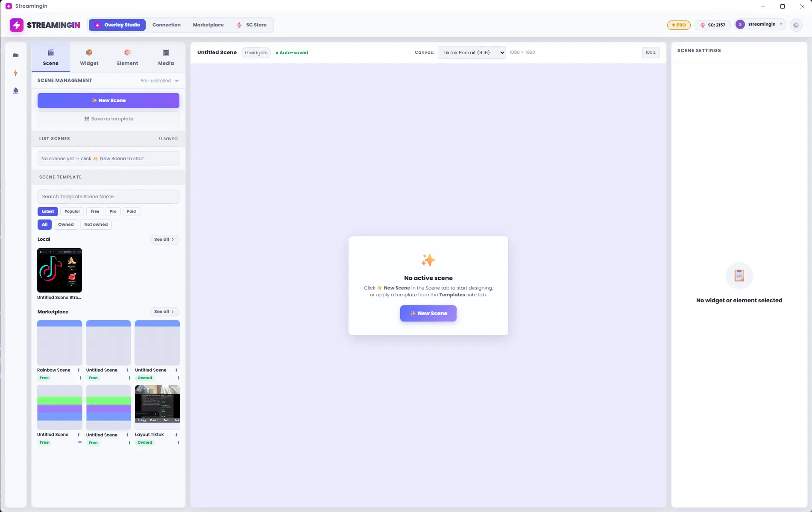The width and height of the screenshot is (812, 512).
Task: Click the camera icon in left sidebar
Action: (16, 56)
